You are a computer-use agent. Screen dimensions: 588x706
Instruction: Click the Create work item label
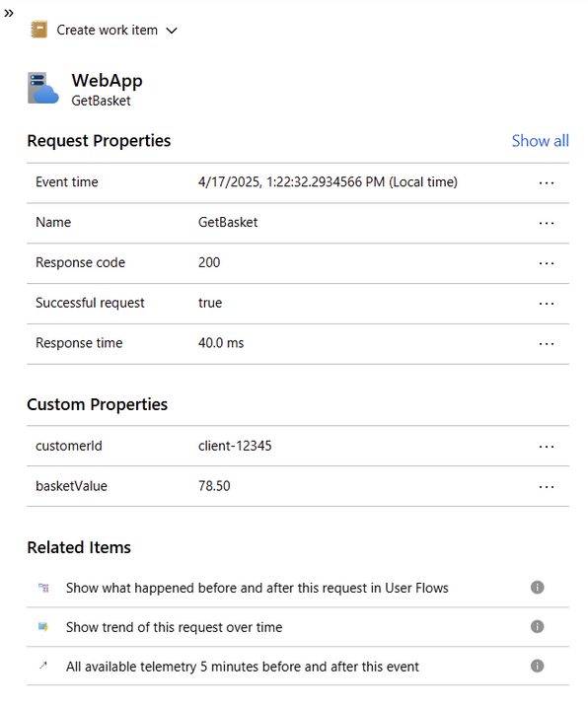pyautogui.click(x=107, y=31)
